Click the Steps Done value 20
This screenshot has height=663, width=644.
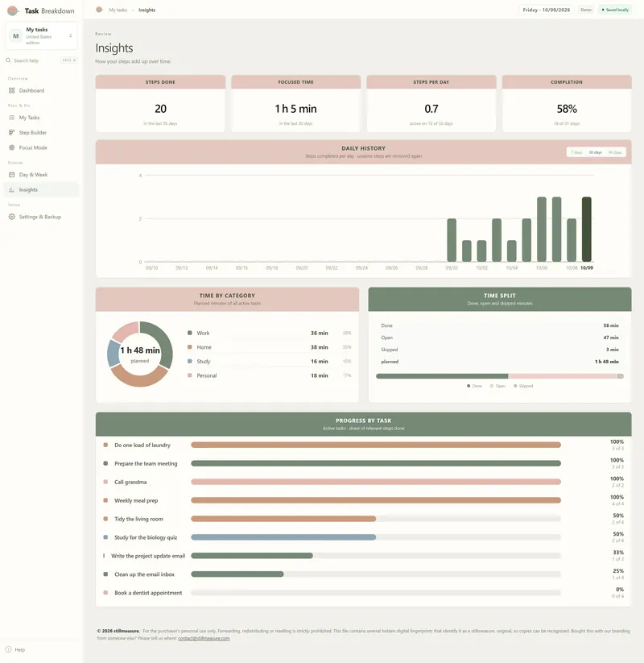pos(160,109)
